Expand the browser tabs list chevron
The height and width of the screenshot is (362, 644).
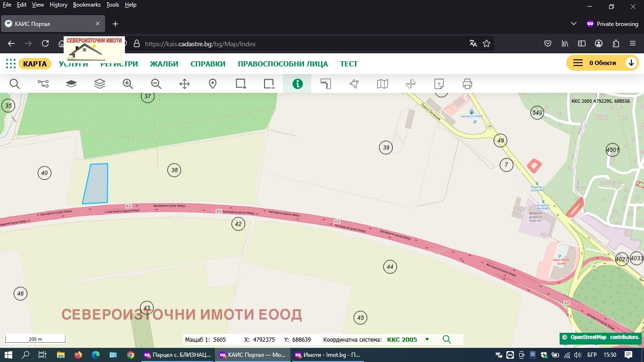(x=574, y=24)
